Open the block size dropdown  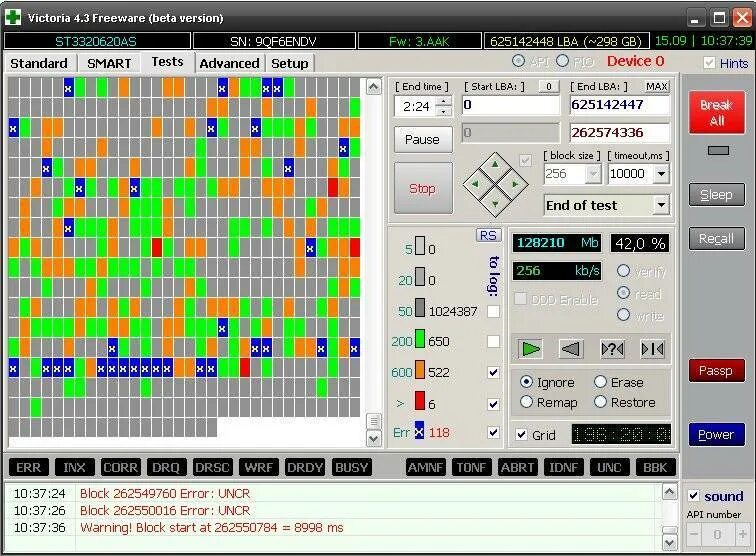(593, 173)
